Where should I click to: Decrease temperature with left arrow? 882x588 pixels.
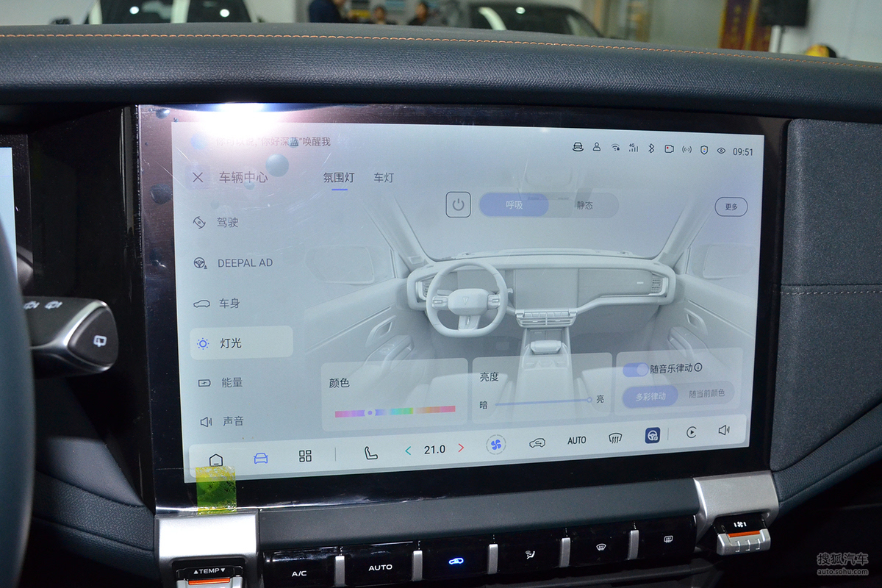pos(408,450)
